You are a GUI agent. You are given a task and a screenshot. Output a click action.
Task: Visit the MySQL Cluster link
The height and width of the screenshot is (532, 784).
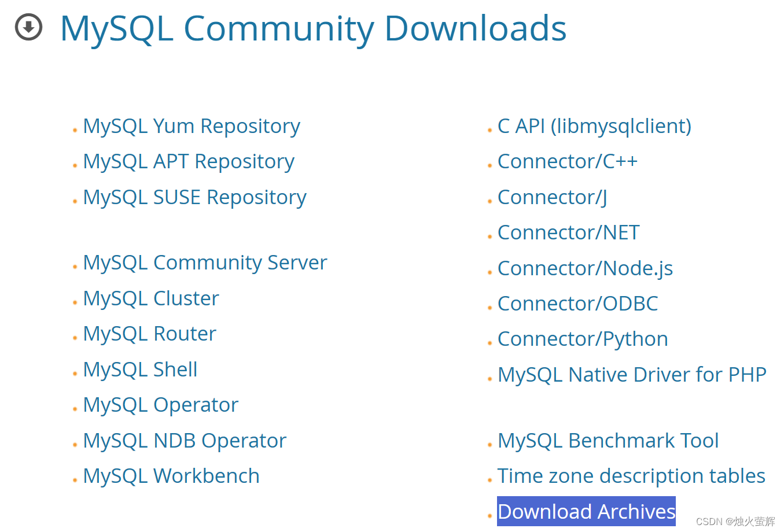tap(151, 298)
